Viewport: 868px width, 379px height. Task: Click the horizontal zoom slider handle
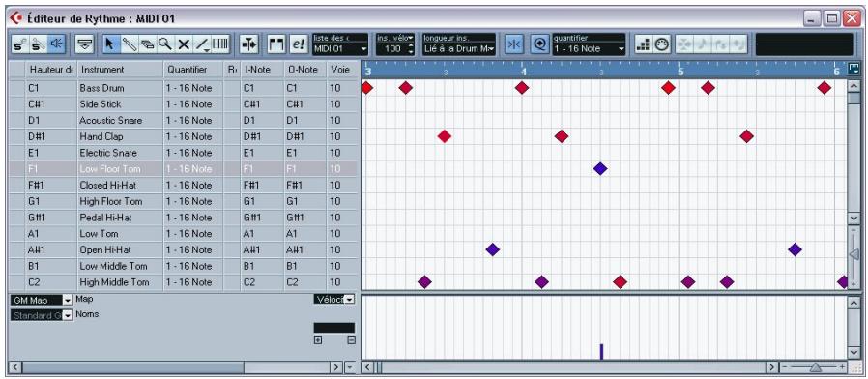(816, 367)
